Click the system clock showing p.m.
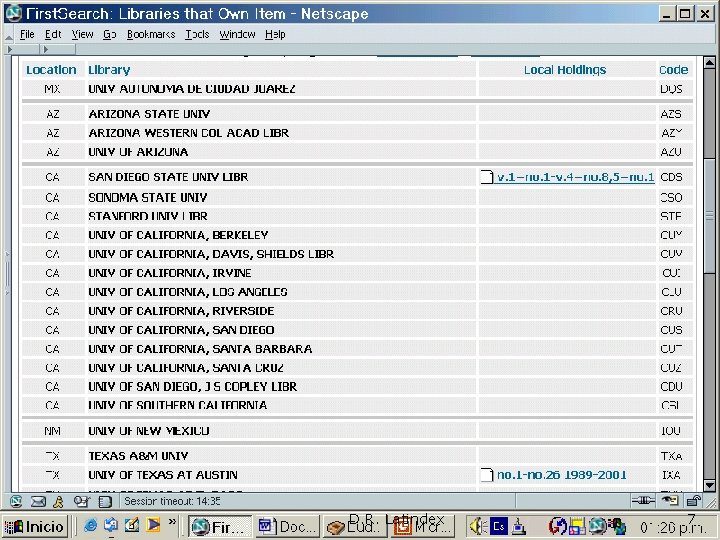This screenshot has width=720, height=540. tap(673, 527)
